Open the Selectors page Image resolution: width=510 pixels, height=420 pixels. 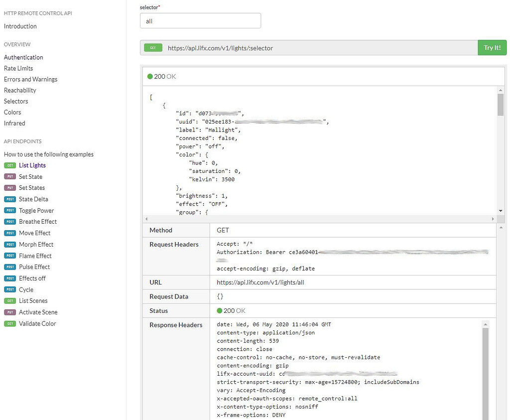tap(16, 101)
